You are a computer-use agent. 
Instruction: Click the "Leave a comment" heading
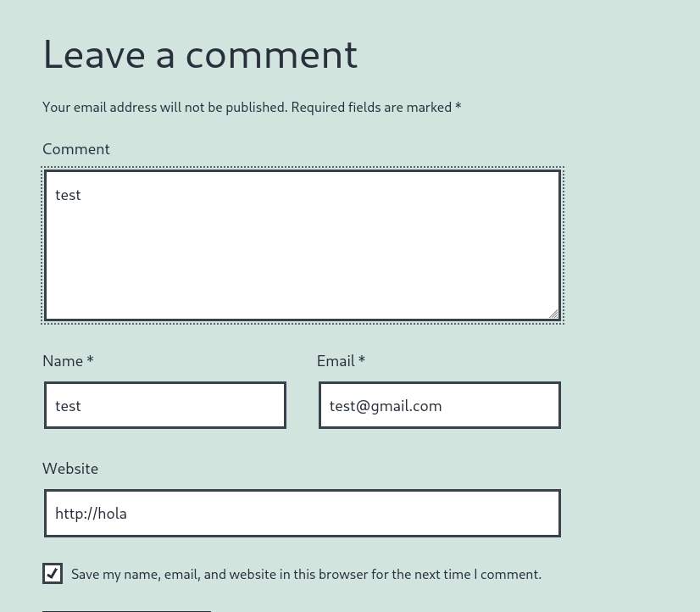click(200, 54)
